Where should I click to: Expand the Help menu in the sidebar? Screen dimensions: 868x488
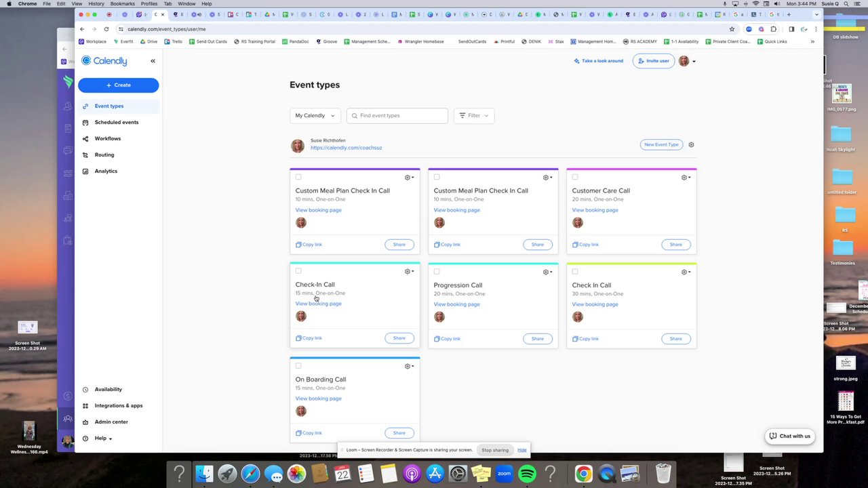103,439
